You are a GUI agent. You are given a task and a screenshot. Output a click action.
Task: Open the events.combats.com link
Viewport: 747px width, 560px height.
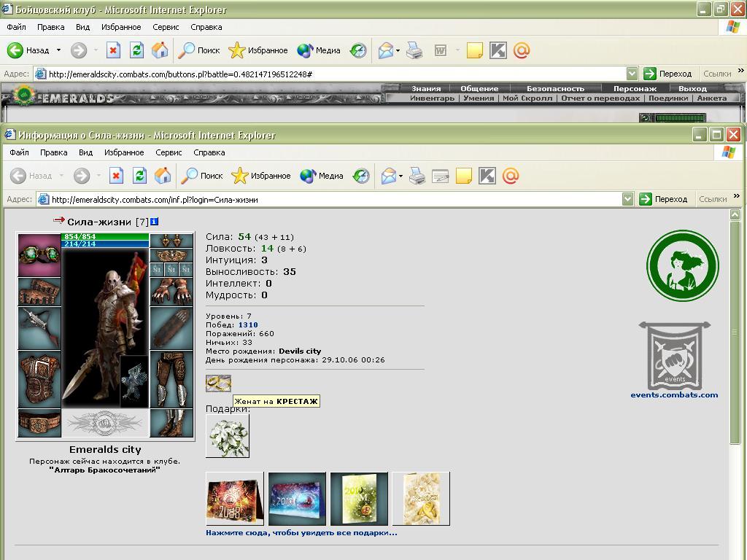pos(674,394)
